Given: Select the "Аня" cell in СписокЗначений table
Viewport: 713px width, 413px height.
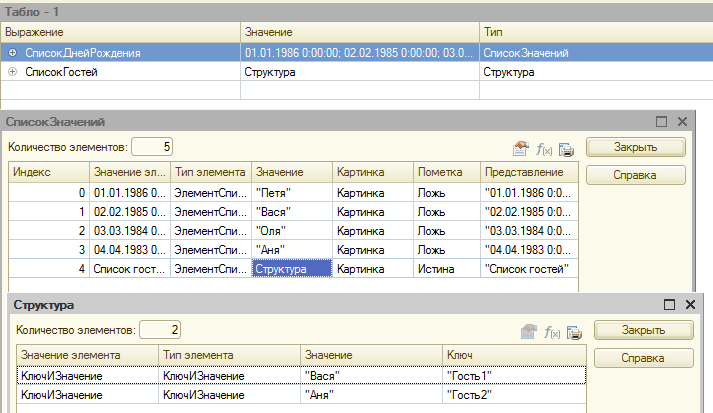Looking at the screenshot, I should (292, 250).
